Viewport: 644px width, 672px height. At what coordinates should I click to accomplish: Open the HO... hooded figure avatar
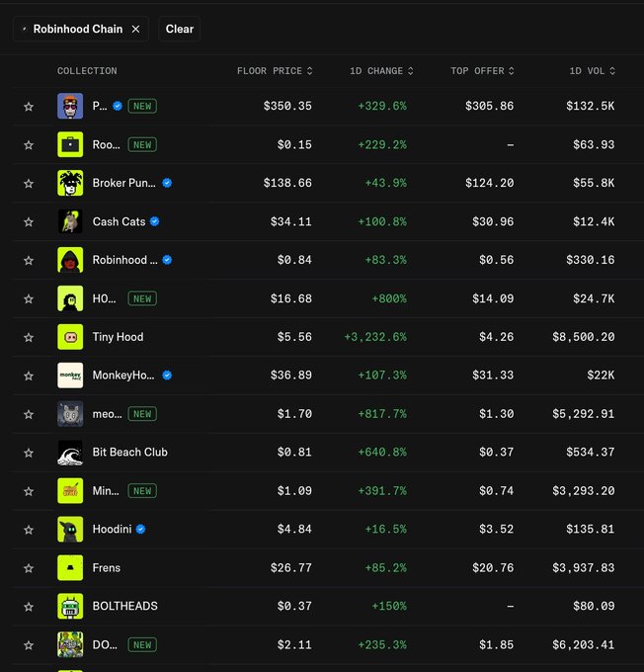click(x=70, y=298)
